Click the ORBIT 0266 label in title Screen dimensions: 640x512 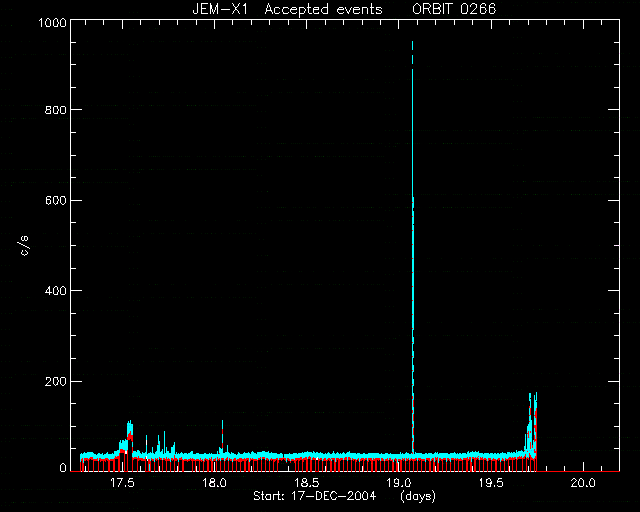pos(454,9)
